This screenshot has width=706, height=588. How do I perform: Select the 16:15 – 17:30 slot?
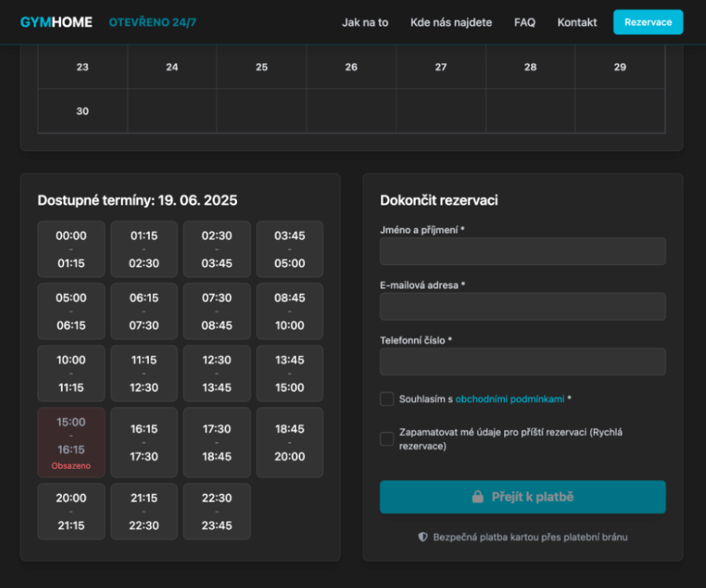144,443
